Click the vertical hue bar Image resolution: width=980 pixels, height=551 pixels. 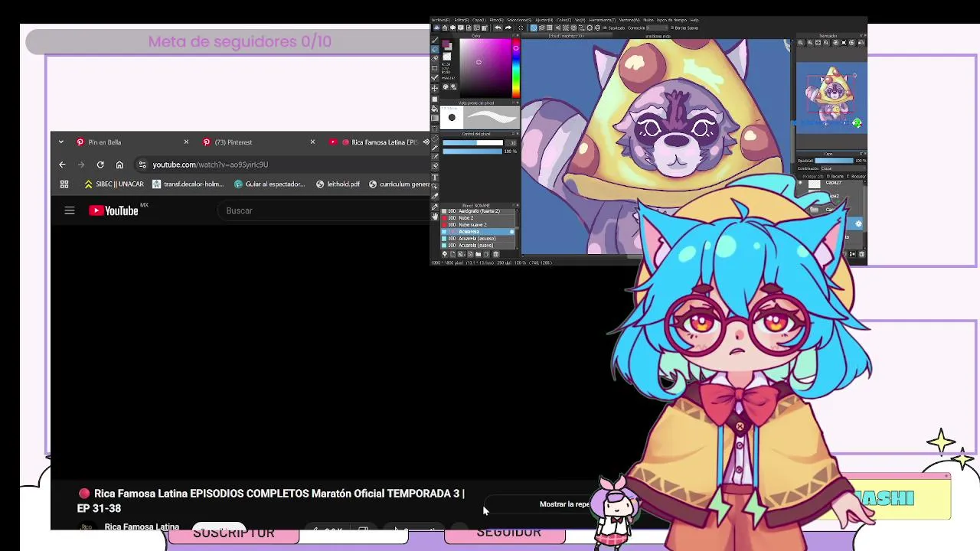click(515, 68)
